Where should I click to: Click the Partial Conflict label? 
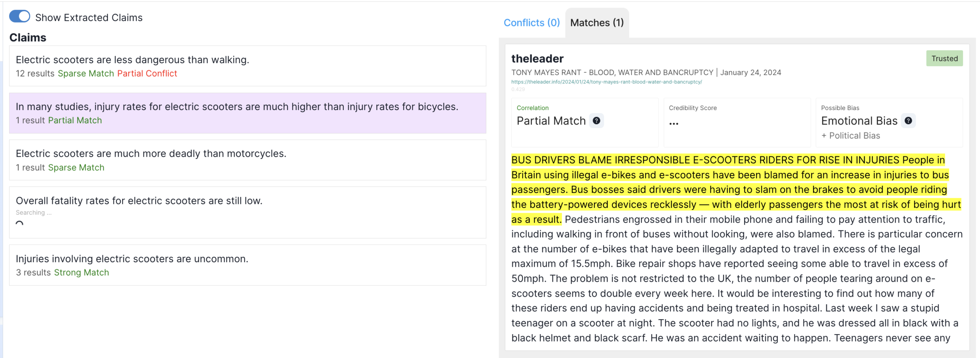tap(147, 74)
